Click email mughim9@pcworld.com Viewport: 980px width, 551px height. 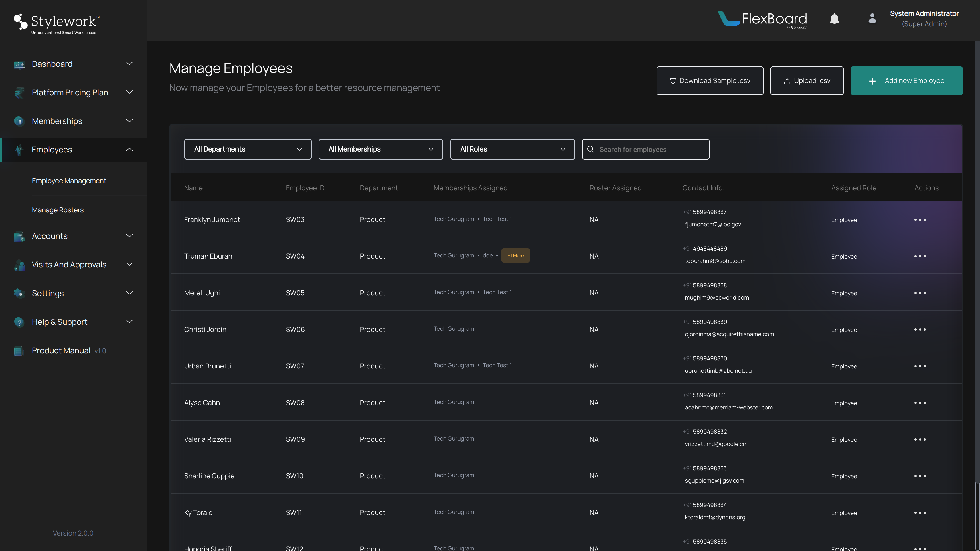717,298
